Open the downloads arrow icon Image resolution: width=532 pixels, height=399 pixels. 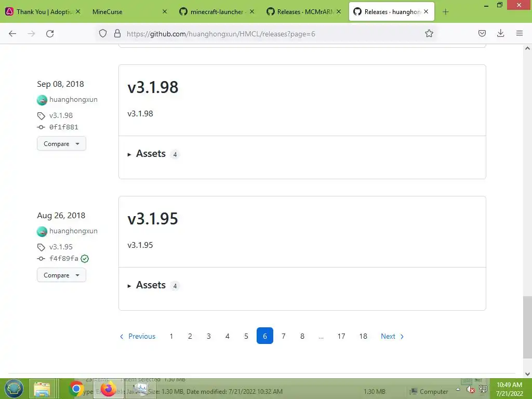click(500, 34)
